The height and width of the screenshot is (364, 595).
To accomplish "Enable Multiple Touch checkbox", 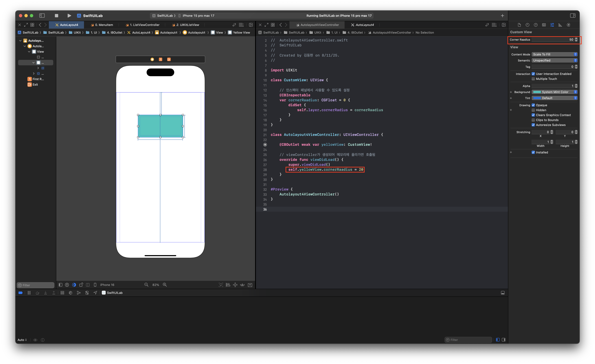I will [x=533, y=79].
